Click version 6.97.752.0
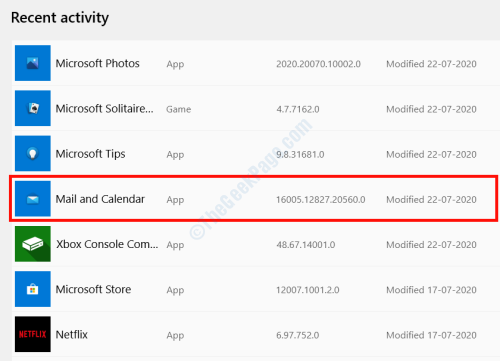This screenshot has width=500, height=361. tap(298, 335)
